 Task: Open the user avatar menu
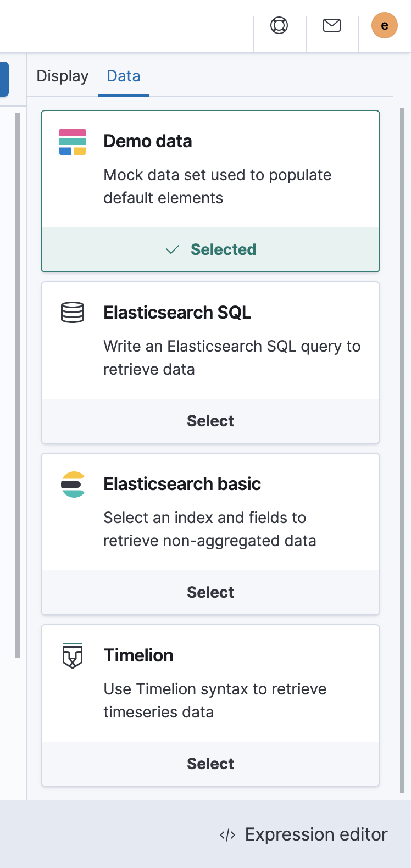coord(384,25)
